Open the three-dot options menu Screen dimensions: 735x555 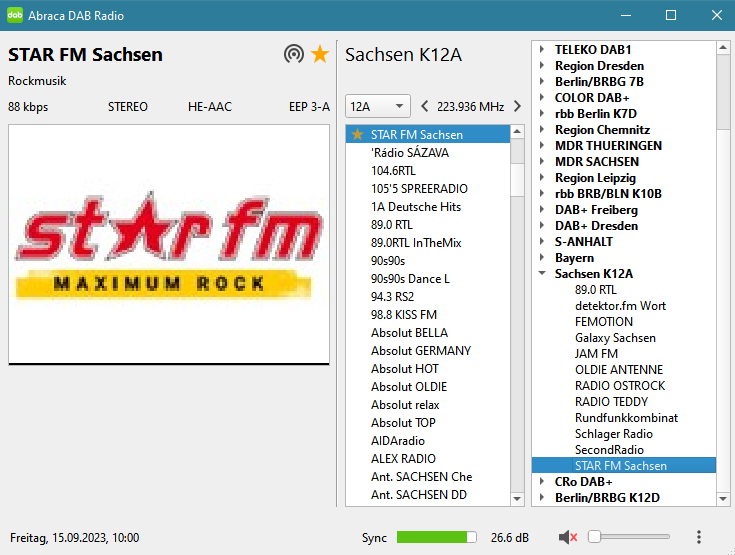coord(699,538)
